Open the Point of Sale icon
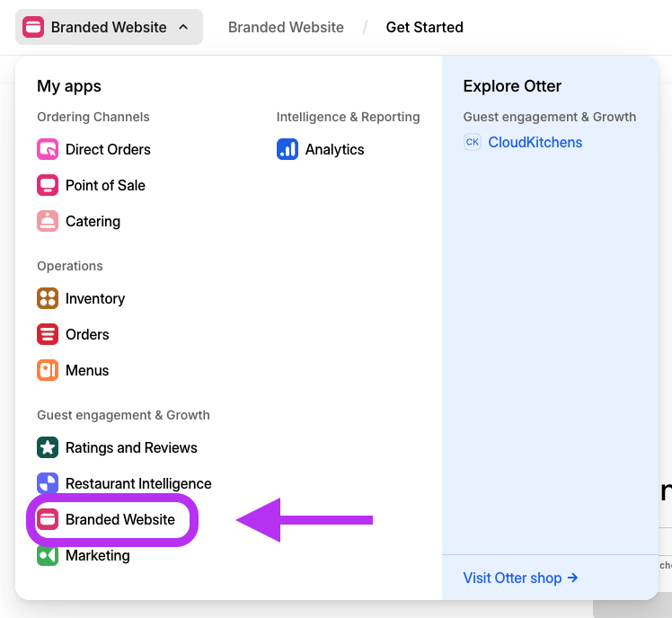The image size is (672, 618). click(48, 185)
